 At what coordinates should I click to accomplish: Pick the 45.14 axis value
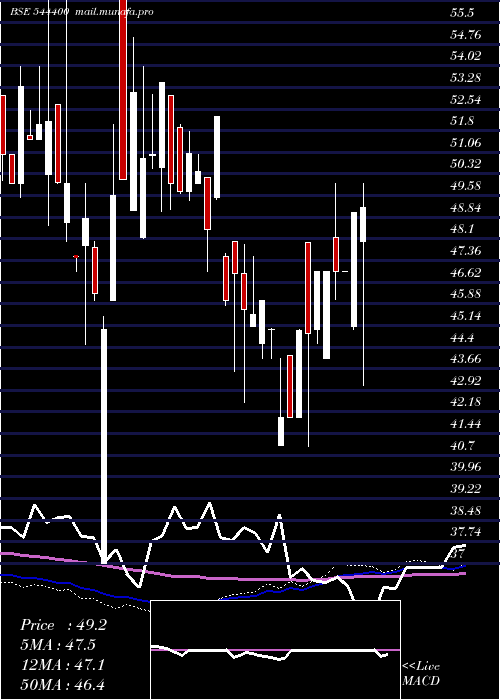[x=466, y=316]
